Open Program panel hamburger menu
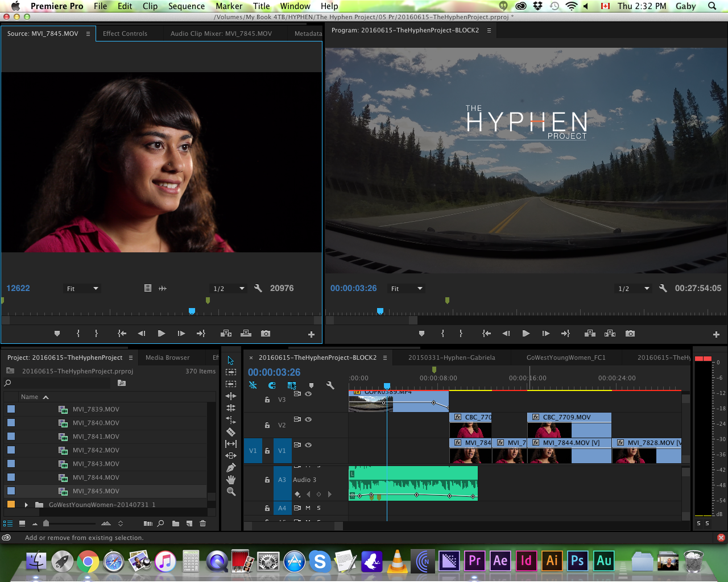Viewport: 728px width, 582px height. pyautogui.click(x=489, y=30)
